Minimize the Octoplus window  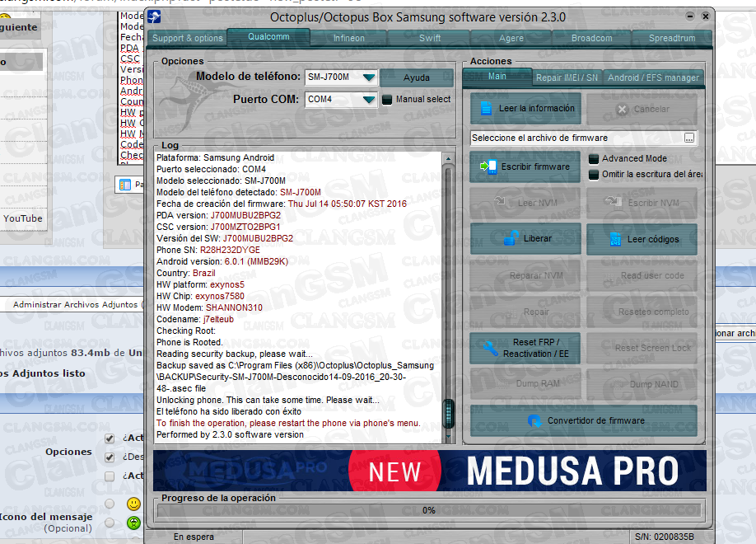[690, 16]
